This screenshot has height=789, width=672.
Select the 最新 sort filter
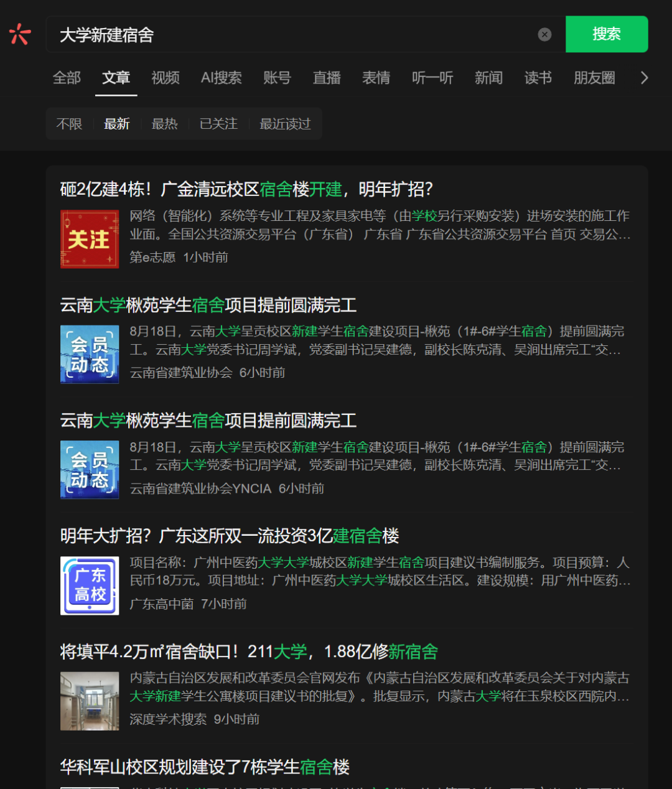(117, 124)
